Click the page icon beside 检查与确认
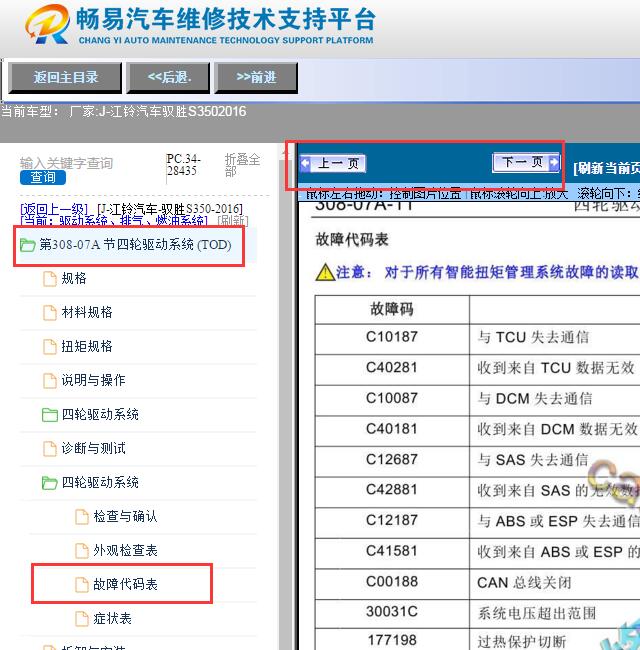640x650 pixels. (82, 517)
